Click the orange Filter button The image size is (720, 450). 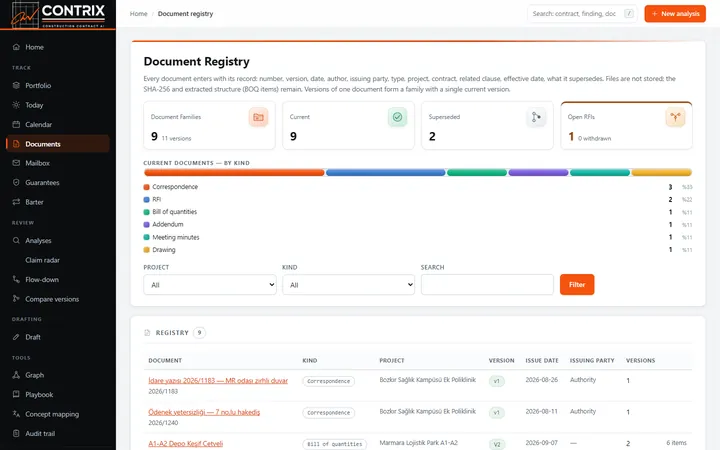click(577, 285)
